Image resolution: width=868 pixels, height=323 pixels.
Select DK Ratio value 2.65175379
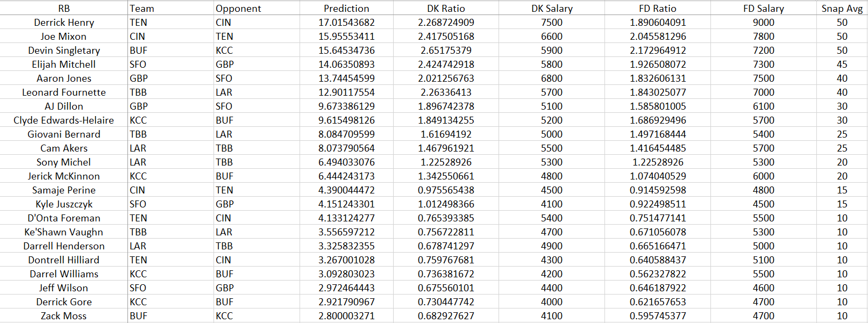pyautogui.click(x=446, y=50)
